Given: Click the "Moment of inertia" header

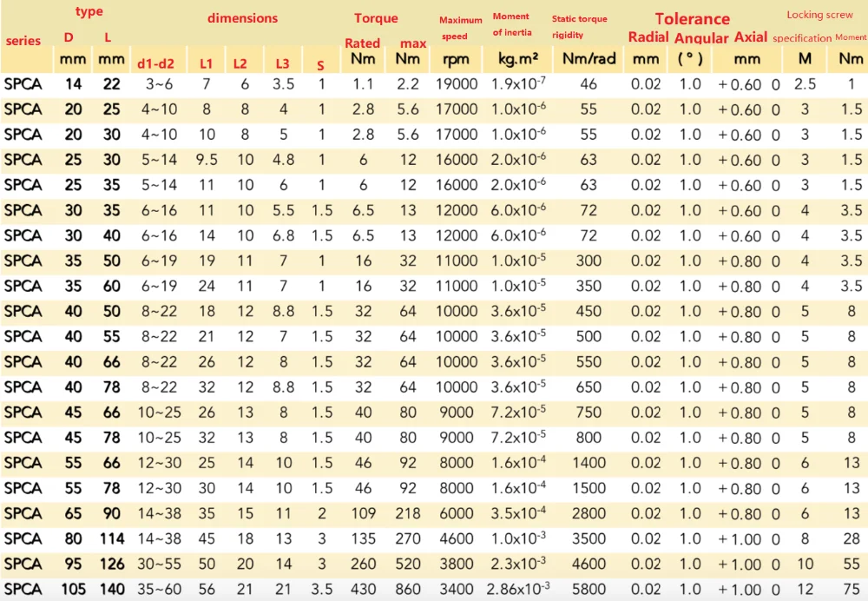Looking at the screenshot, I should [512, 24].
